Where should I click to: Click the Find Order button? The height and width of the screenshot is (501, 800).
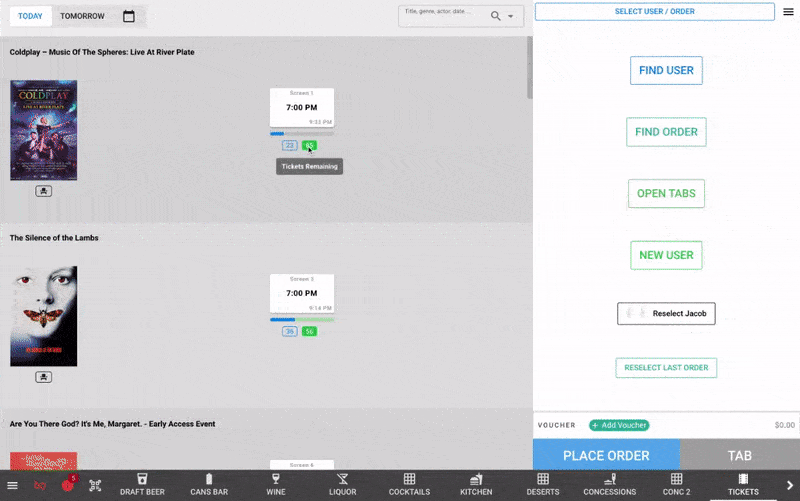pos(666,132)
